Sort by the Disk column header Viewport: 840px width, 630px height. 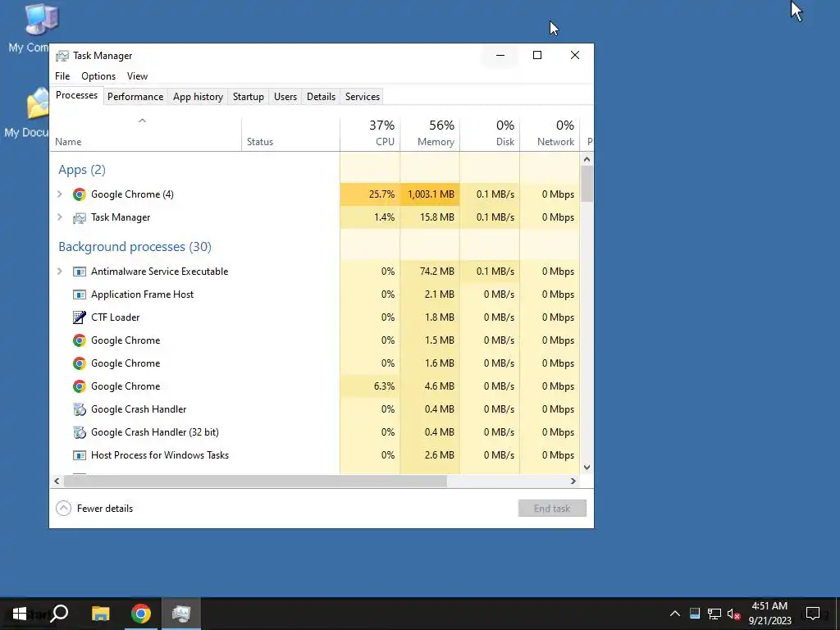(491, 134)
